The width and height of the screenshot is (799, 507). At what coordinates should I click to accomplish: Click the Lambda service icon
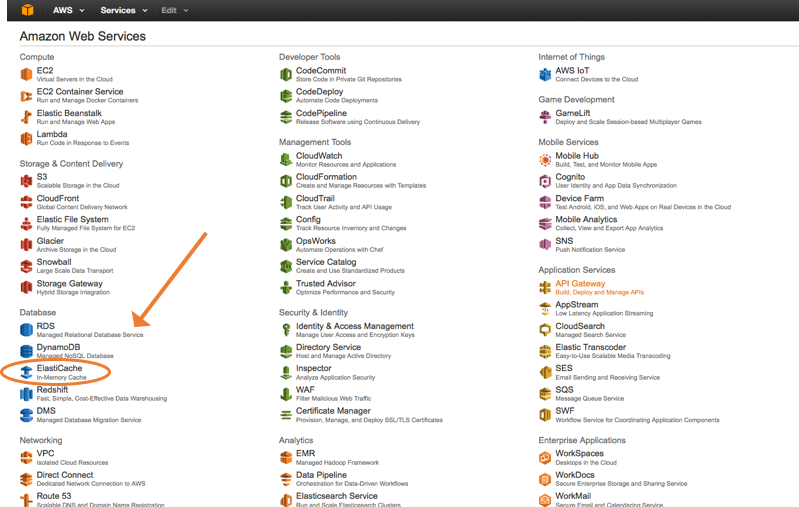coord(26,139)
